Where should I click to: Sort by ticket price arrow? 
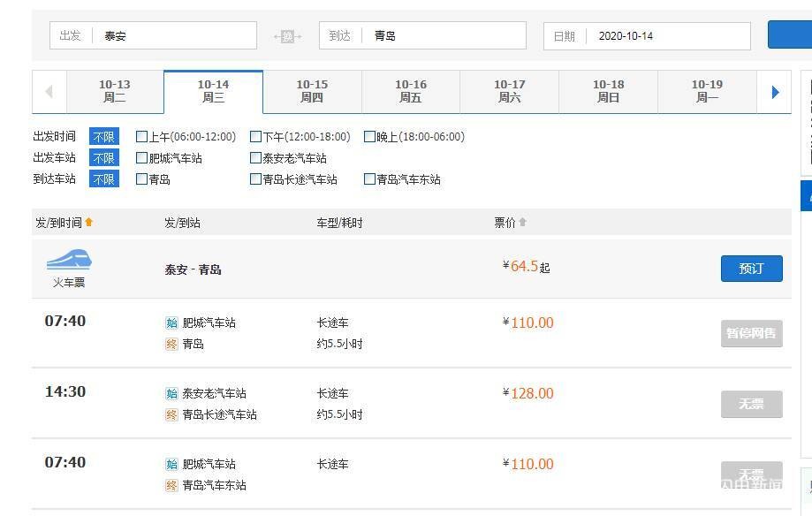[x=522, y=223]
